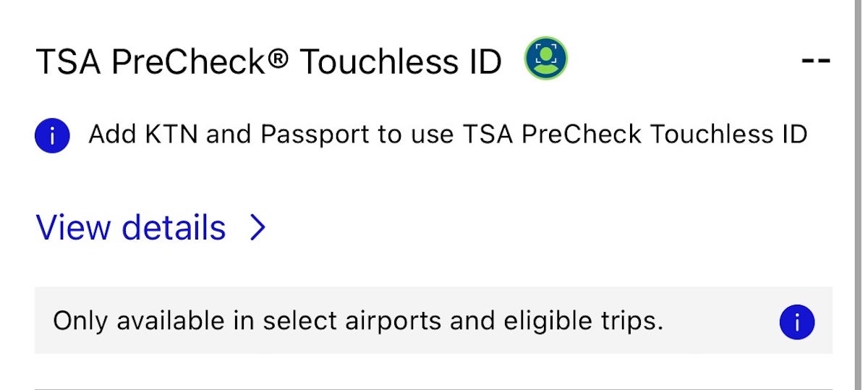Tap 'KTN' in the blue-info notice
868x390 pixels.
tap(172, 135)
